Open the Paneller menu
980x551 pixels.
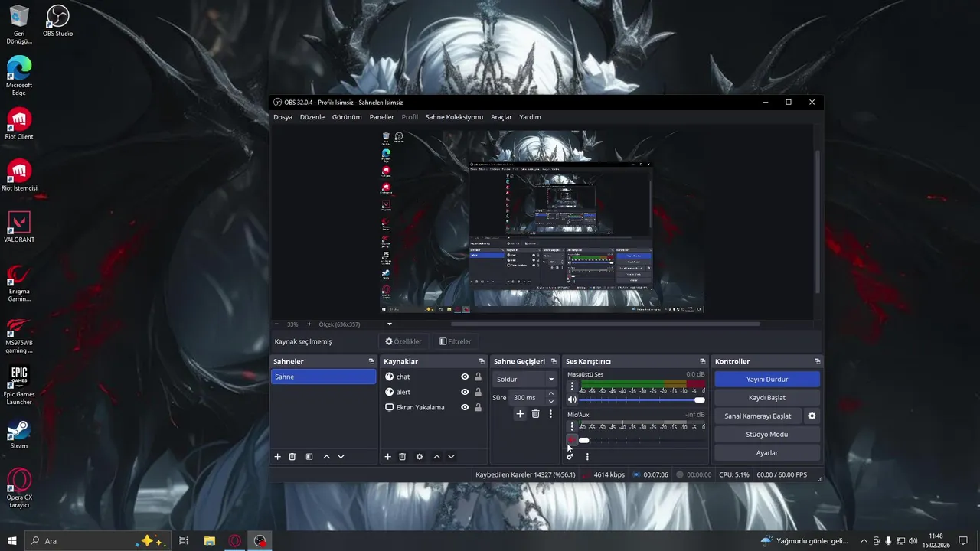coord(382,117)
